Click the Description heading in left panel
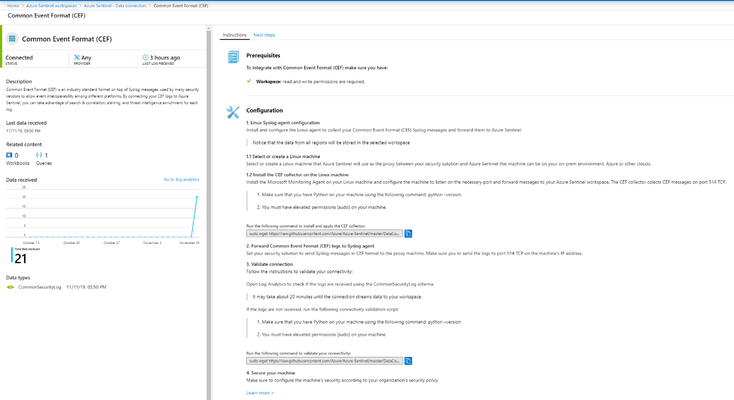The height and width of the screenshot is (400, 734). point(19,81)
